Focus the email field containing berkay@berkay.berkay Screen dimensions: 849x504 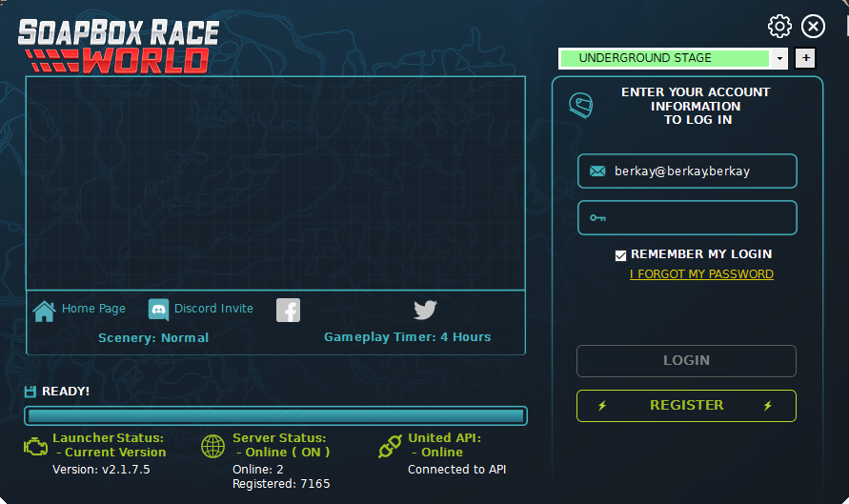[687, 171]
